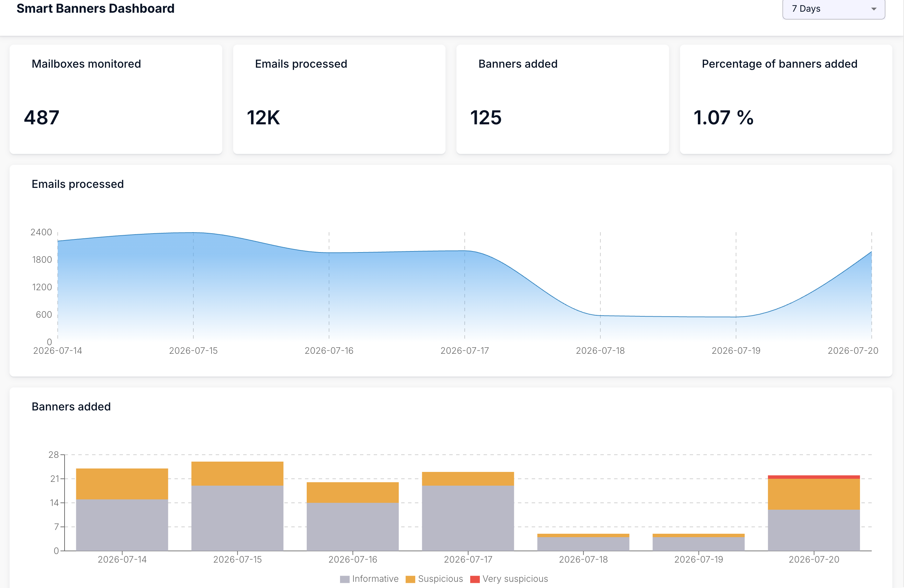Click the 2026-07-17 point on the line chart
The width and height of the screenshot is (904, 588).
point(464,251)
